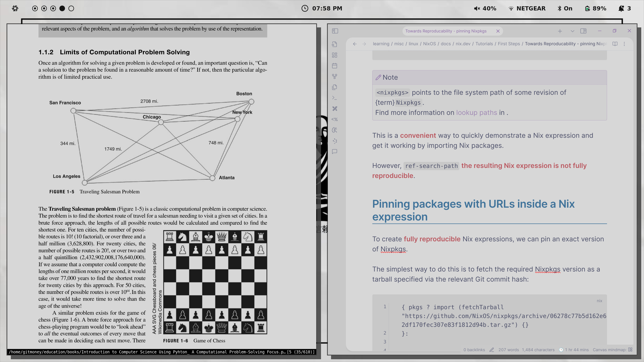
Task: Click the 207 words status counter
Action: coord(509,350)
